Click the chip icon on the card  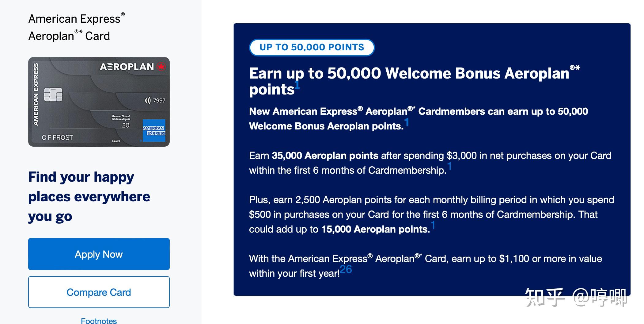coord(53,94)
